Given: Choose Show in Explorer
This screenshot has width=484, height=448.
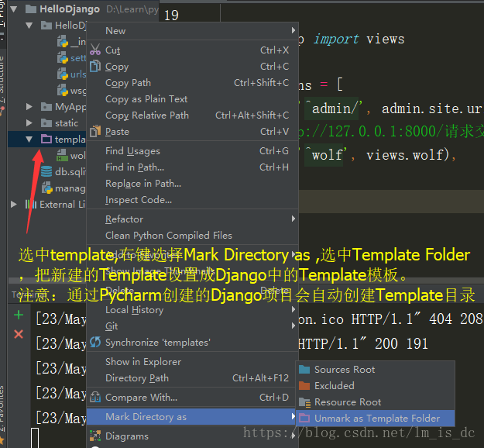Looking at the screenshot, I should pos(192,362).
